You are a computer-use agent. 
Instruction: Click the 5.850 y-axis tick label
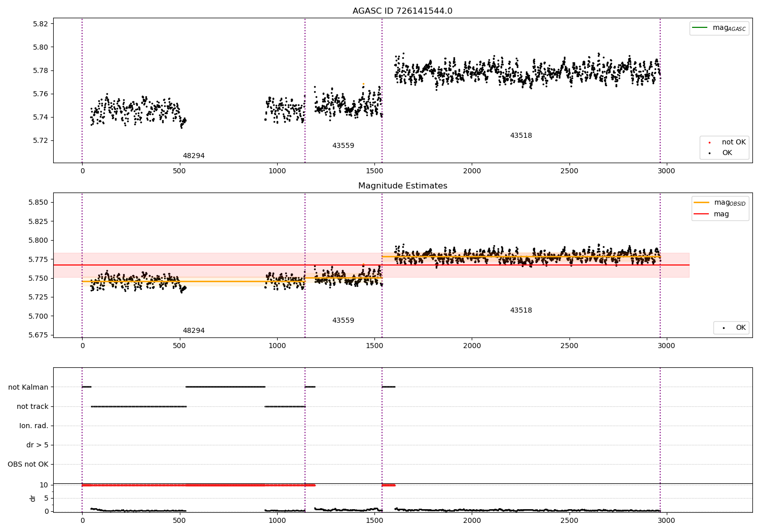(x=38, y=203)
